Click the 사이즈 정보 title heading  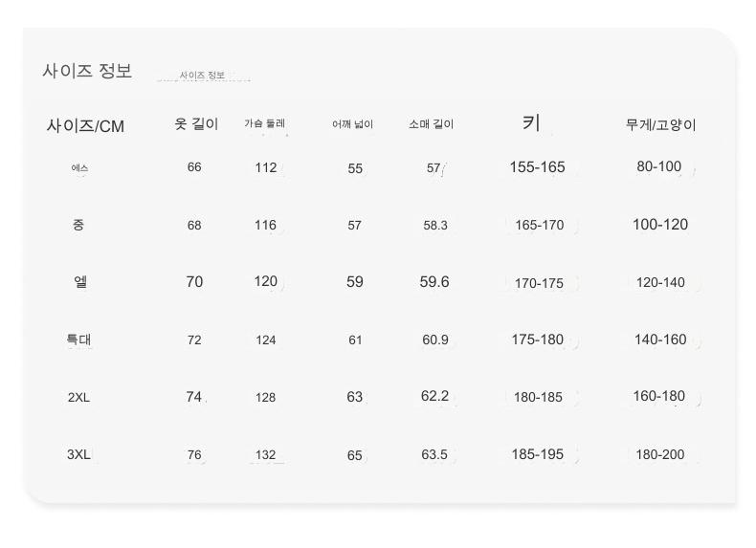87,71
